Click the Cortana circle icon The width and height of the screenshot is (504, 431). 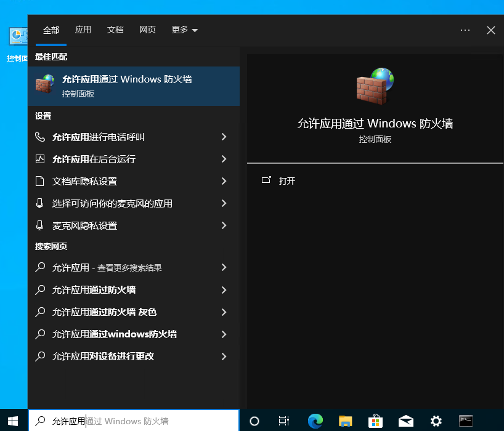point(254,421)
